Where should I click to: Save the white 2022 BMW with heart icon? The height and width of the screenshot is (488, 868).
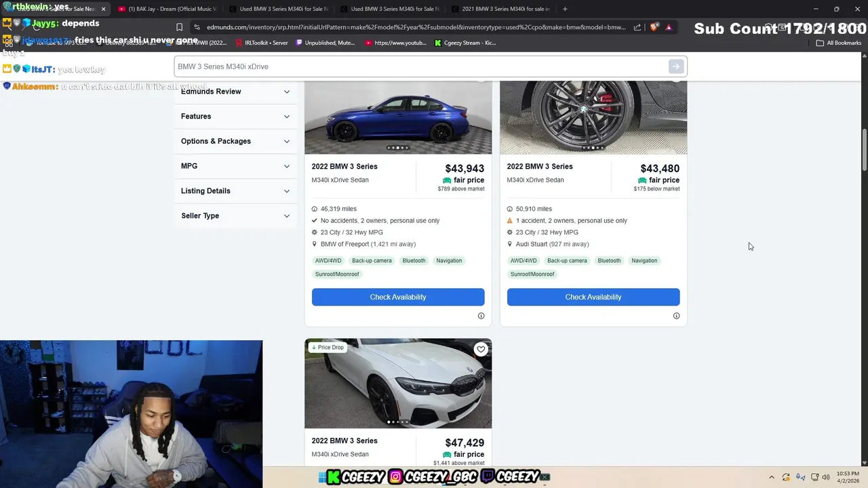point(481,349)
